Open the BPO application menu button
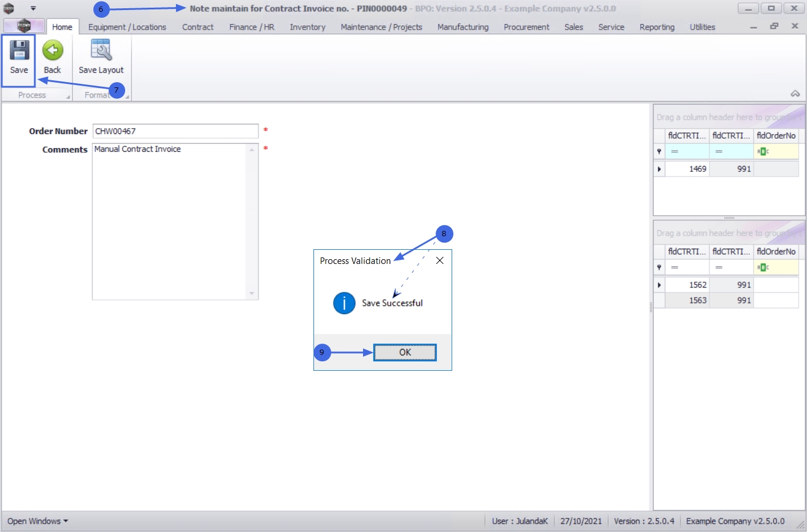 24,26
